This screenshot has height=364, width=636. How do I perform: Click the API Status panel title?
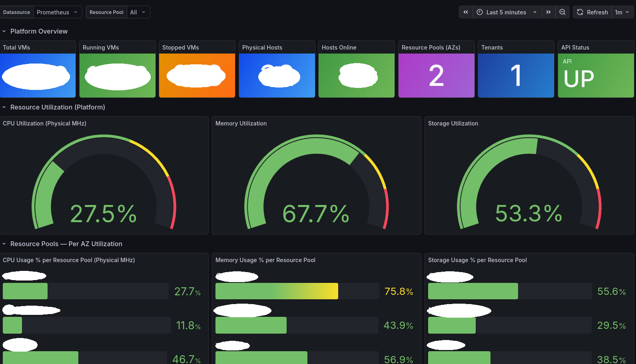point(575,47)
